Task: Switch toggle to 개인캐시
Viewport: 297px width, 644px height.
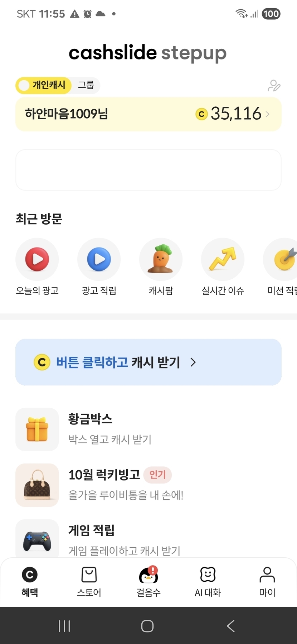Action: click(44, 85)
